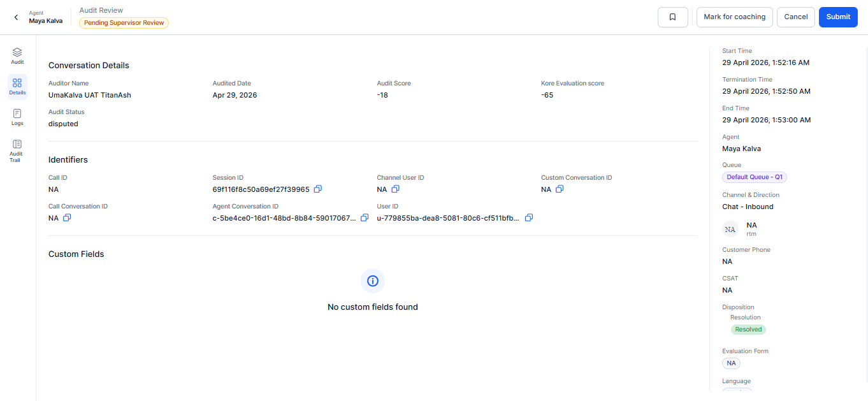Image resolution: width=868 pixels, height=401 pixels.
Task: Click the Identifiers heading
Action: coord(68,159)
